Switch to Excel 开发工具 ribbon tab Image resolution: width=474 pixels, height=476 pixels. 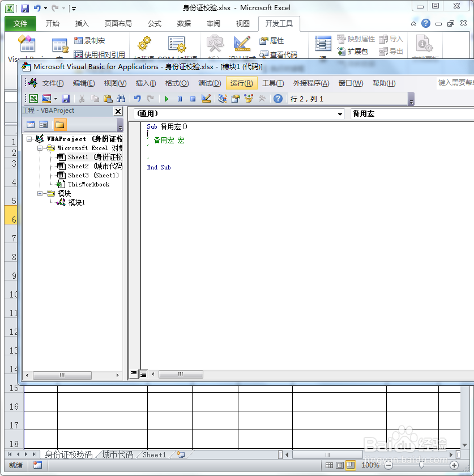(x=279, y=24)
